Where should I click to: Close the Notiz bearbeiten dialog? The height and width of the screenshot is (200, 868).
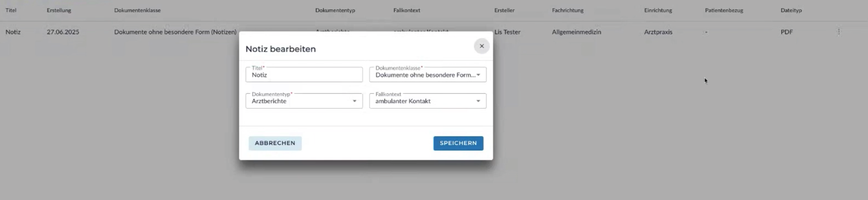point(482,46)
